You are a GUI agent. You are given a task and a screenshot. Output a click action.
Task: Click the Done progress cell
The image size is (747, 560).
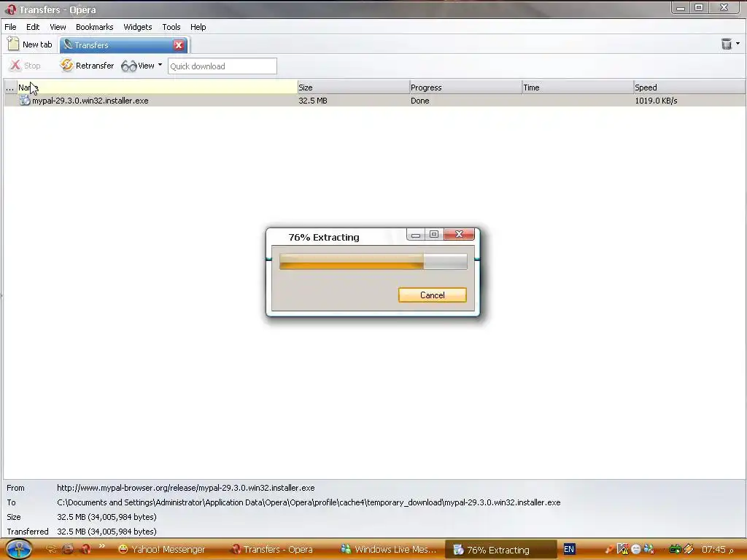point(419,101)
